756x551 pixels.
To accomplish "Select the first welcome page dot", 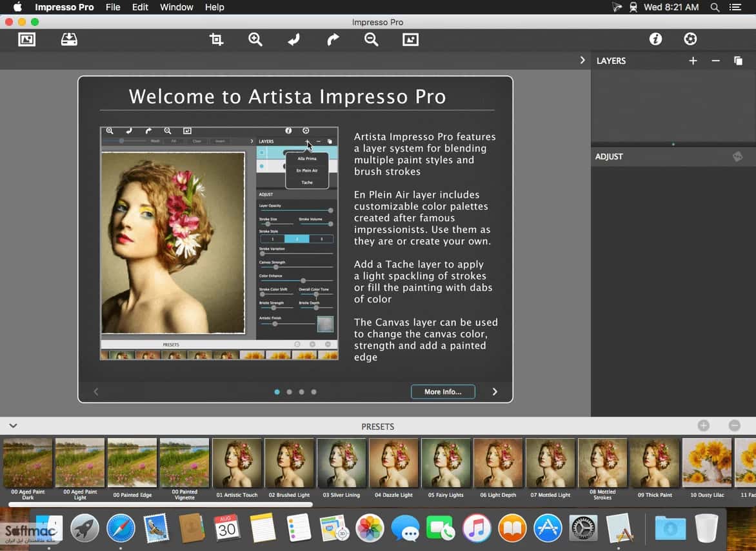I will point(277,392).
